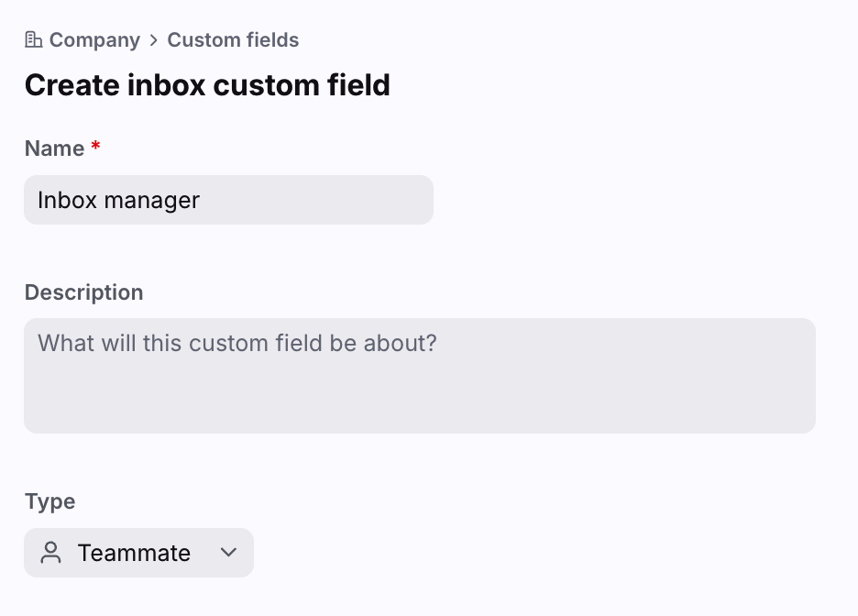Click the "What will this custom field" placeholder
This screenshot has height=616, width=858.
coord(236,343)
